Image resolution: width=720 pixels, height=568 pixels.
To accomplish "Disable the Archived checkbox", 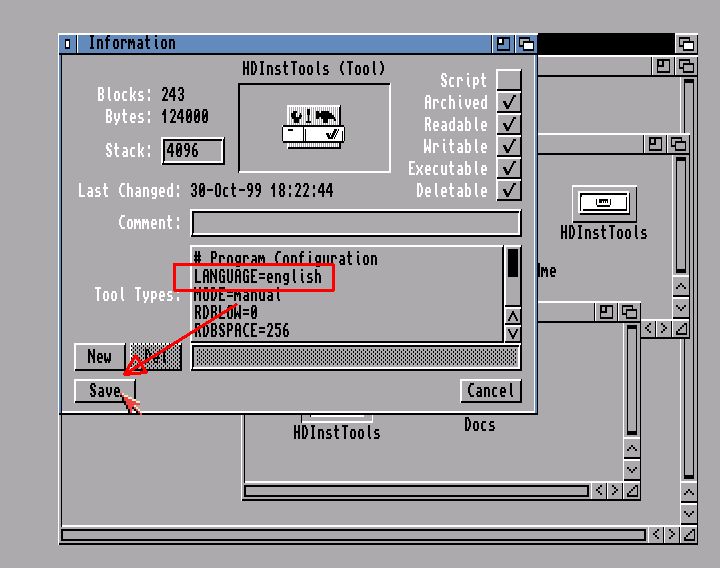I will coord(509,102).
